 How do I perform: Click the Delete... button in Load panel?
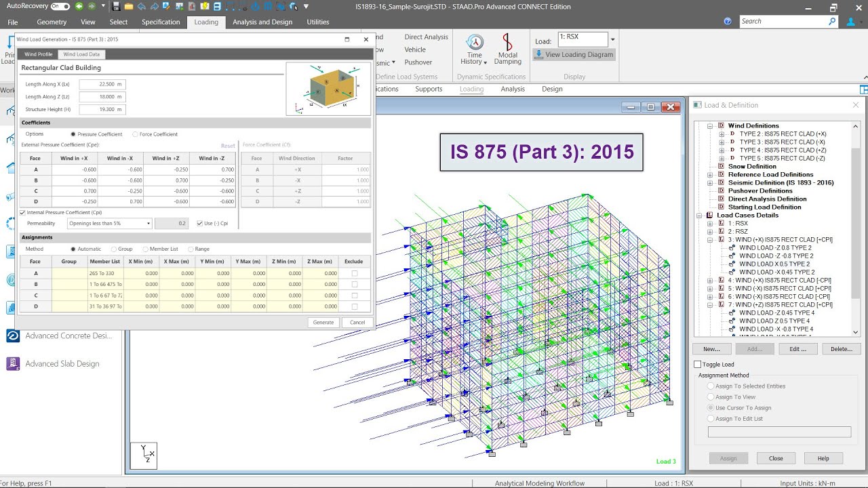point(841,349)
